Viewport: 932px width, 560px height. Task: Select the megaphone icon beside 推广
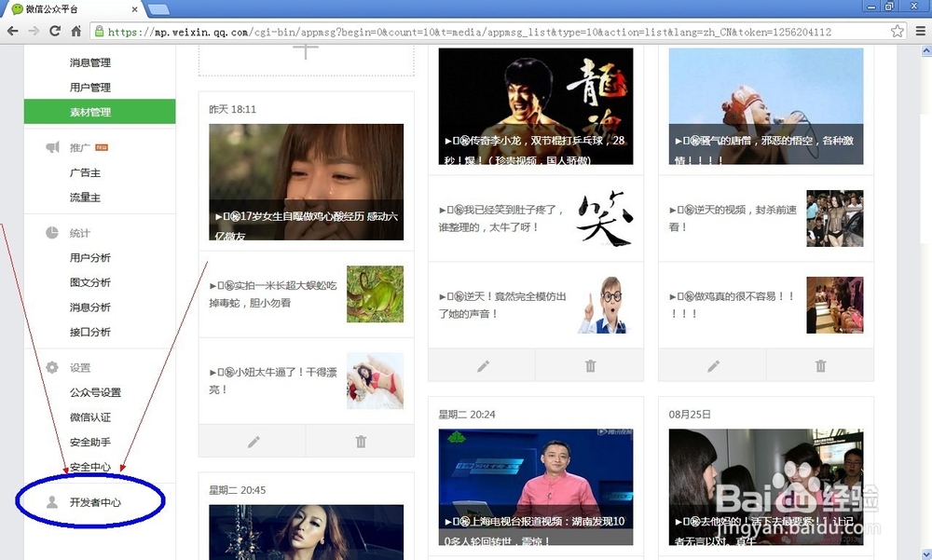pyautogui.click(x=52, y=145)
